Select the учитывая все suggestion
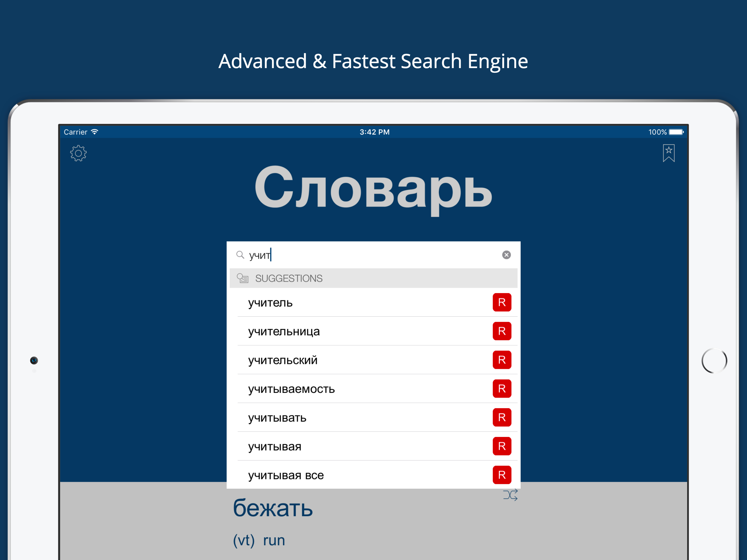Viewport: 747px width, 560px height. coord(286,475)
